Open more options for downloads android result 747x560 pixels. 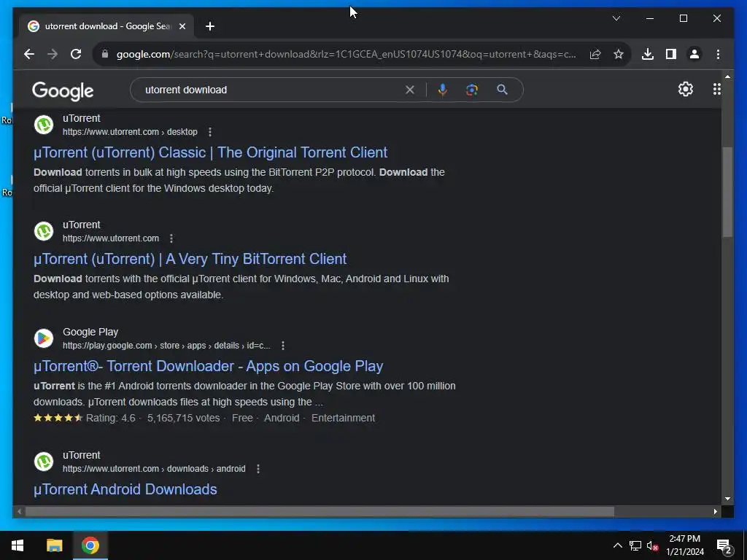point(258,469)
